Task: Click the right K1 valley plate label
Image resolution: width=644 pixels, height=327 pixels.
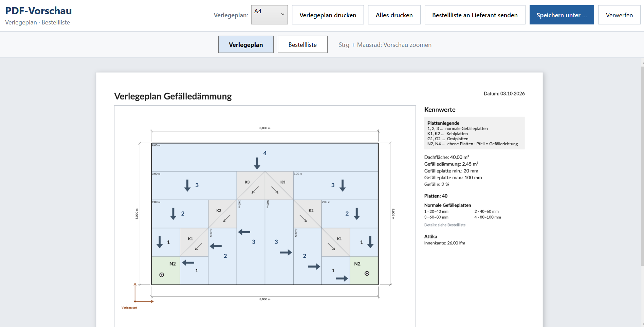Action: (x=339, y=239)
